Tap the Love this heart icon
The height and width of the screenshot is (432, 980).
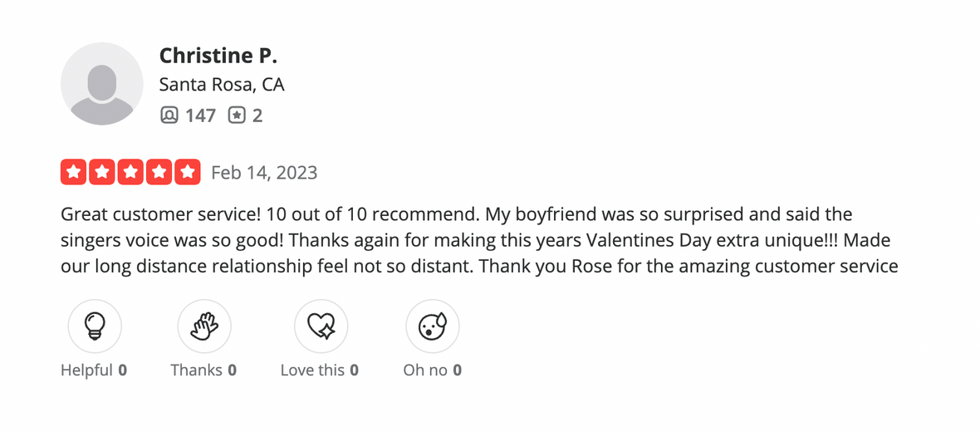pos(321,326)
